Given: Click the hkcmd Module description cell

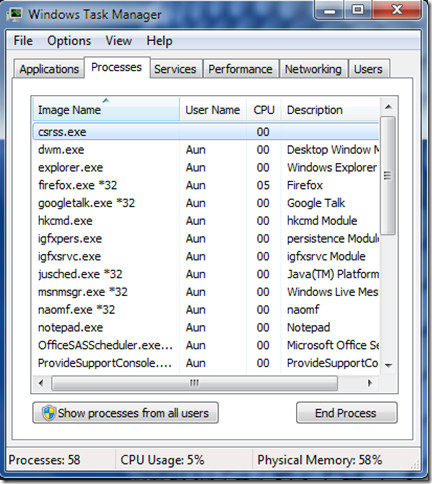Looking at the screenshot, I should tap(322, 221).
